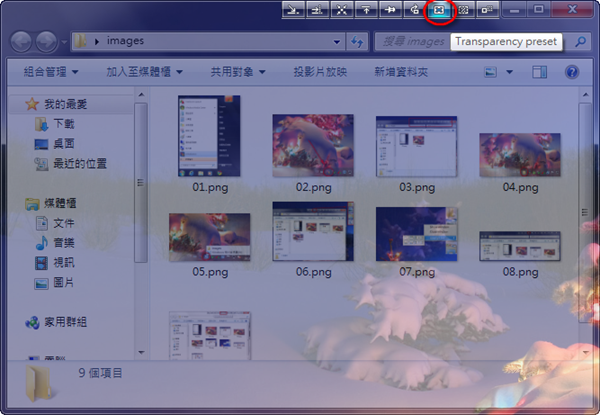Open Help via the blue question mark
Image resolution: width=600 pixels, height=415 pixels.
click(572, 72)
